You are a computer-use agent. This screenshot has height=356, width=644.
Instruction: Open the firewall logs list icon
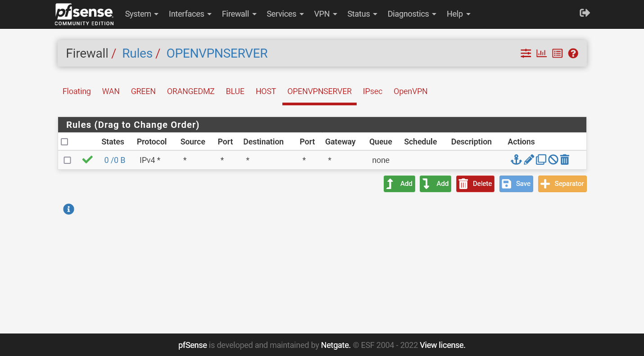click(x=557, y=53)
